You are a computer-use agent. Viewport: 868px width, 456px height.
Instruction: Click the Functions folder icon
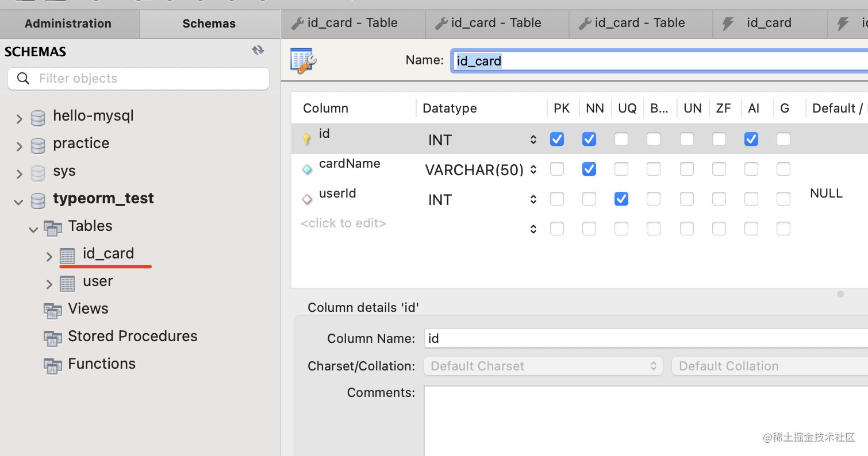tap(53, 366)
